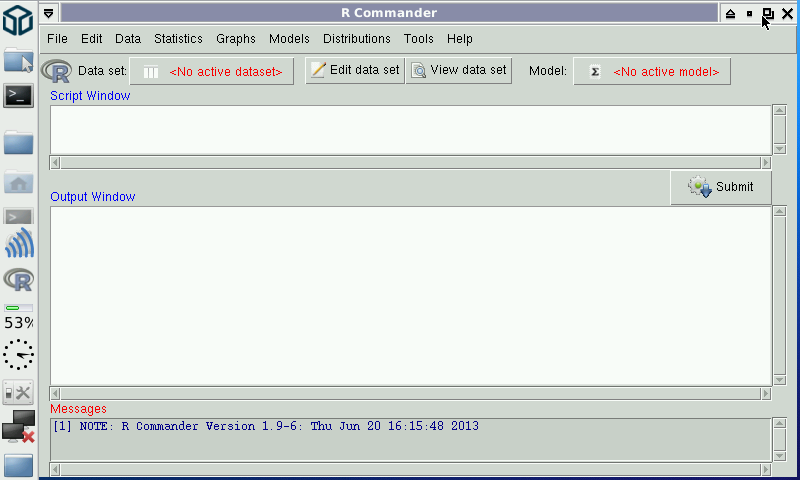Click Script Window horizontal scroll right arrow
Screen dimensions: 800x480
pos(765,163)
